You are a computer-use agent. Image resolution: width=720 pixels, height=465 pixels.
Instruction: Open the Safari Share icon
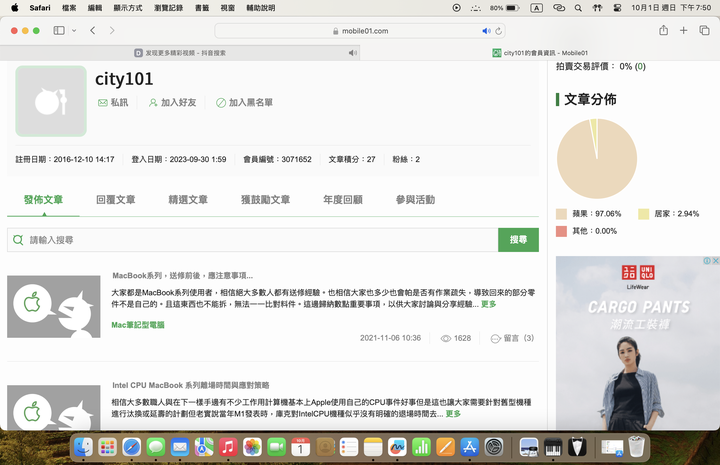pos(664,30)
